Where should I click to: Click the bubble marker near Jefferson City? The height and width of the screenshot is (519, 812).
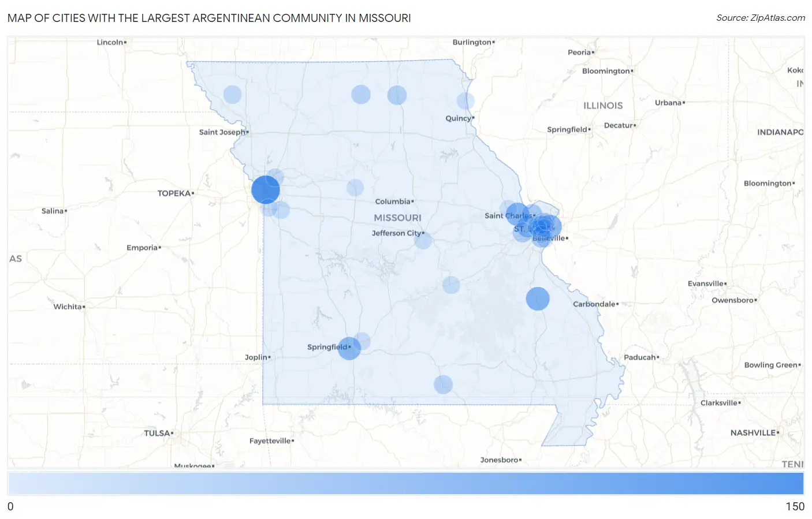point(423,240)
